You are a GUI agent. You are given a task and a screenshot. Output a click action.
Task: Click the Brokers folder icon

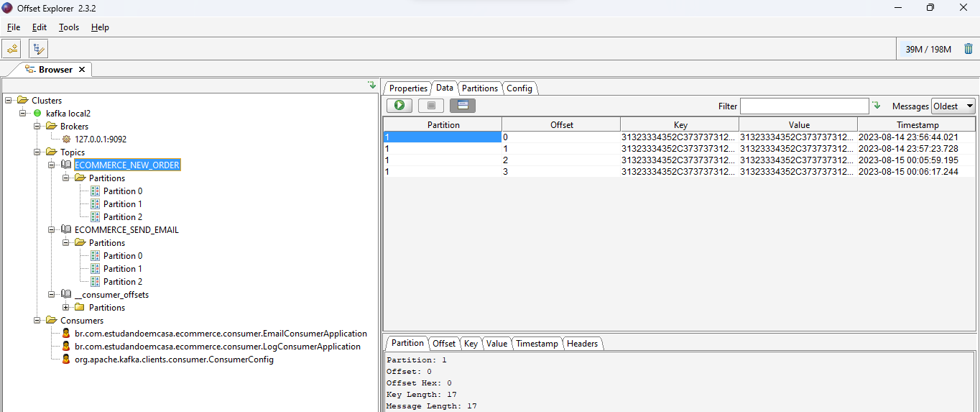[x=51, y=127]
